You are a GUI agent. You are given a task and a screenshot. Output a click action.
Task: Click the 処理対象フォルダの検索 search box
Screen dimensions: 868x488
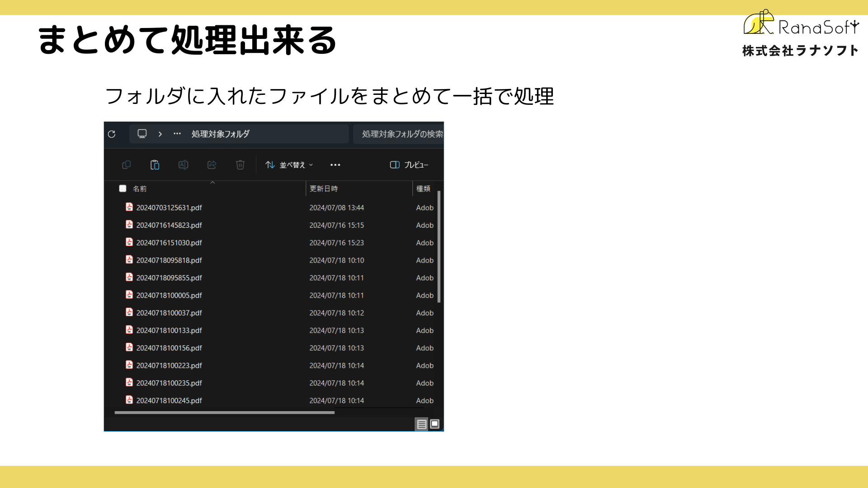pyautogui.click(x=398, y=134)
